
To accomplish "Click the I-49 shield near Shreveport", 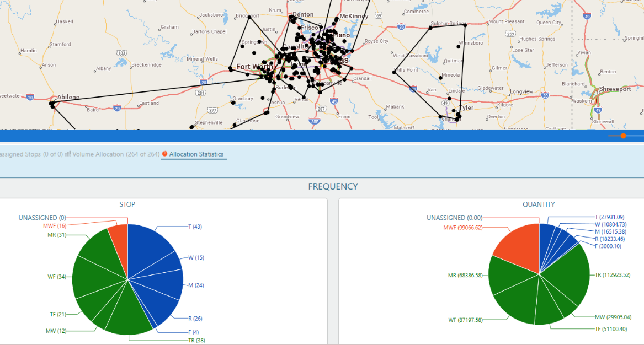I will pos(598,110).
